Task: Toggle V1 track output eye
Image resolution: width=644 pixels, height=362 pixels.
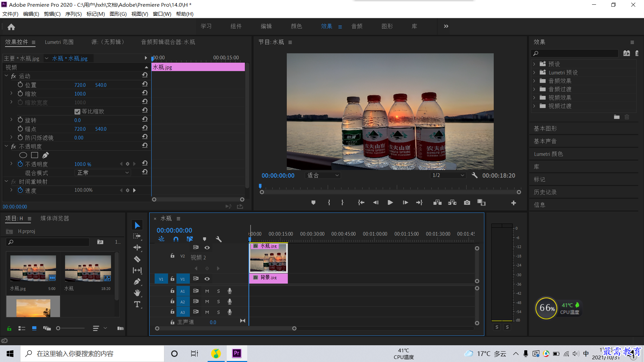Action: pyautogui.click(x=207, y=279)
